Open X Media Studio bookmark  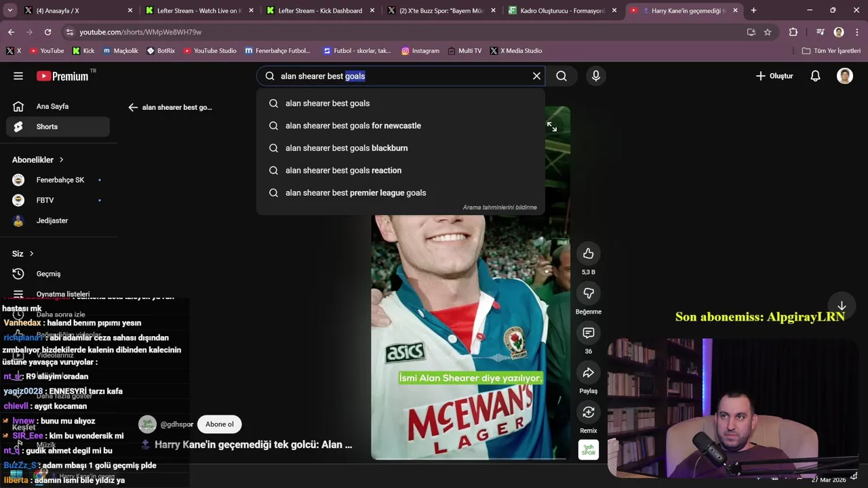coord(515,51)
